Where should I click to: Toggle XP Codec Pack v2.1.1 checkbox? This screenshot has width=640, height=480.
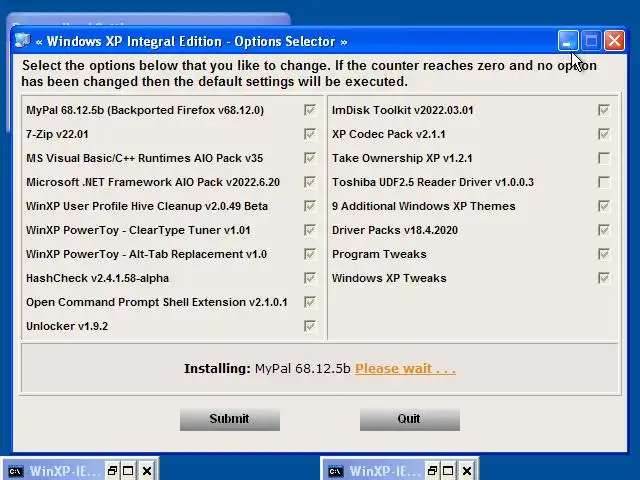pos(604,134)
